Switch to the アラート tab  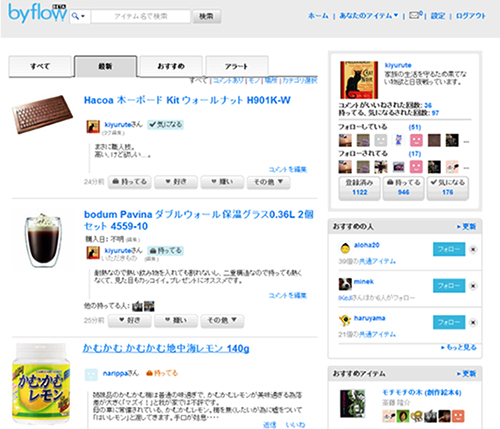(x=237, y=66)
